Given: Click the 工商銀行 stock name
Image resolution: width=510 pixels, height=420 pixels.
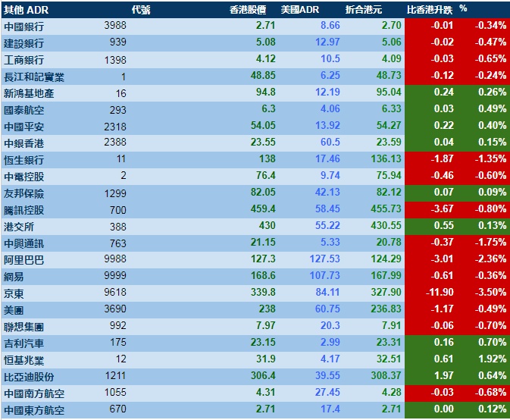Looking at the screenshot, I should coord(23,60).
